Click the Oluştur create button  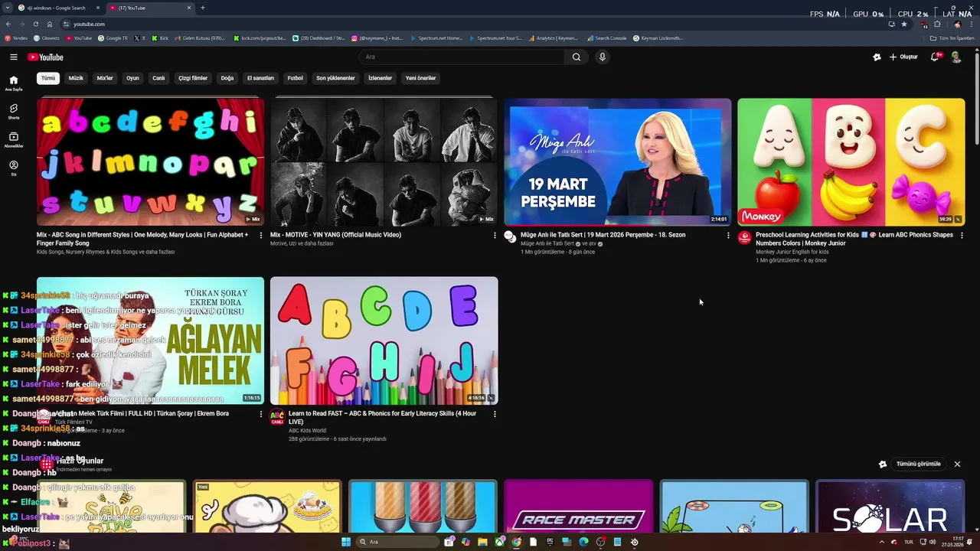[903, 57]
